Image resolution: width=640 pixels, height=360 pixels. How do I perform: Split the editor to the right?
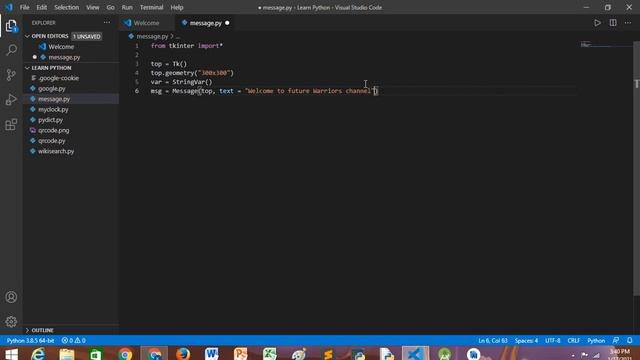coord(613,23)
